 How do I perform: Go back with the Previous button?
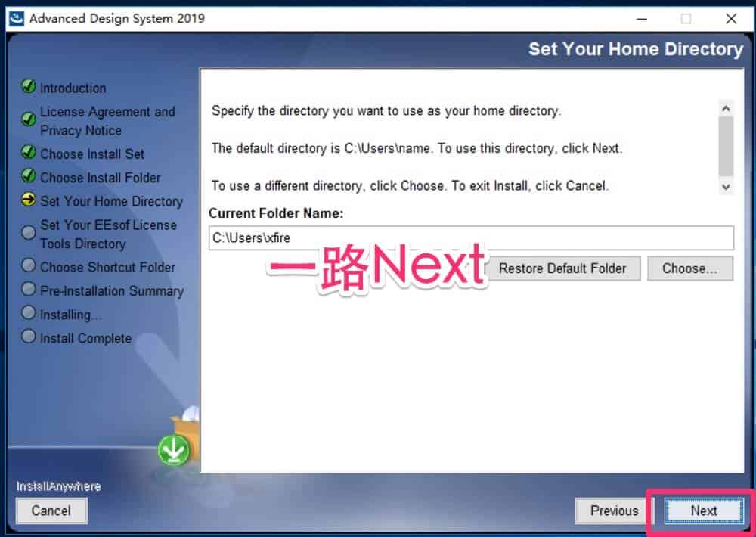[x=614, y=511]
